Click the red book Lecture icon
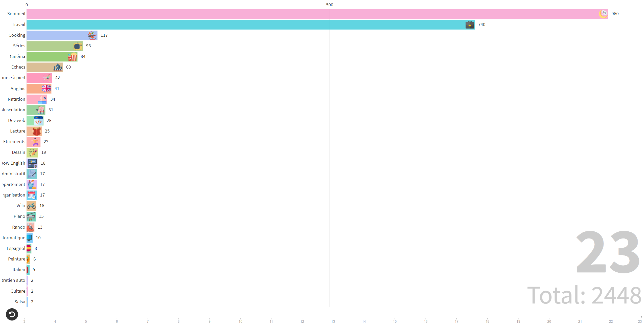 [x=37, y=131]
